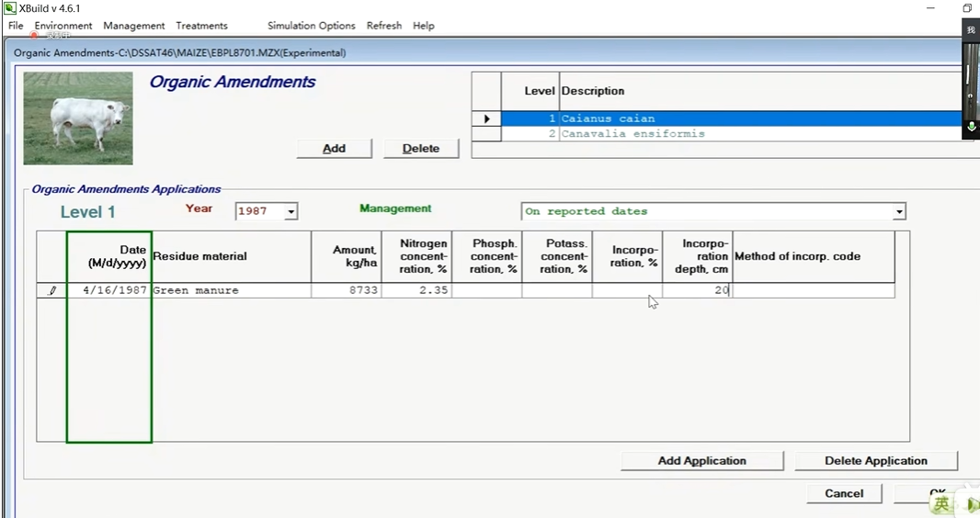Viewport: 980px width, 518px height.
Task: Click the Add button
Action: [334, 149]
